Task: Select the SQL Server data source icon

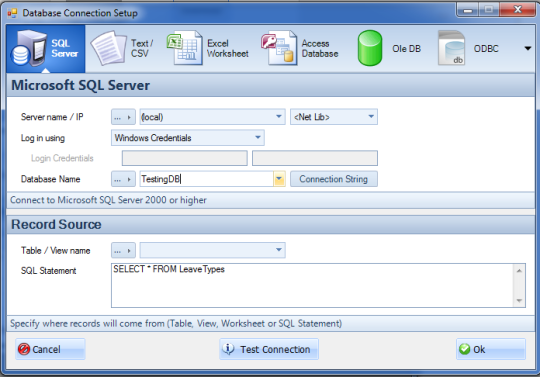Action: point(29,48)
